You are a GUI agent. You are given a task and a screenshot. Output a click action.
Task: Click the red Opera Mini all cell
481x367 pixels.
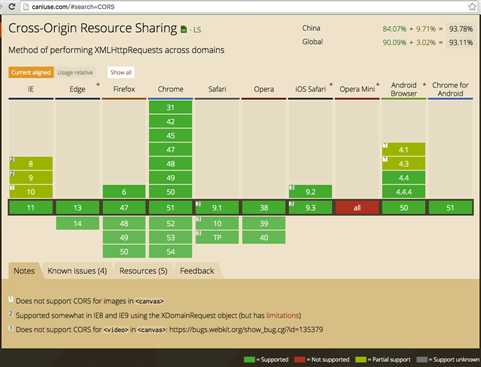(x=357, y=208)
